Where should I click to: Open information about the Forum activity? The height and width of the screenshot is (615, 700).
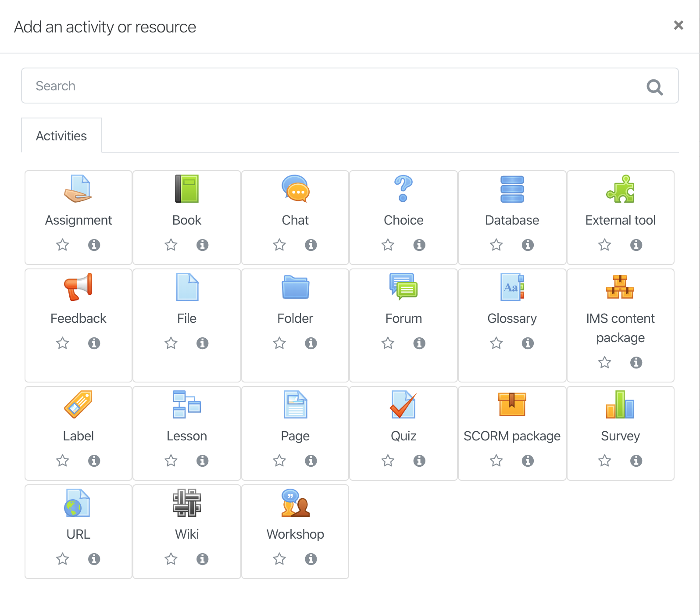click(419, 343)
